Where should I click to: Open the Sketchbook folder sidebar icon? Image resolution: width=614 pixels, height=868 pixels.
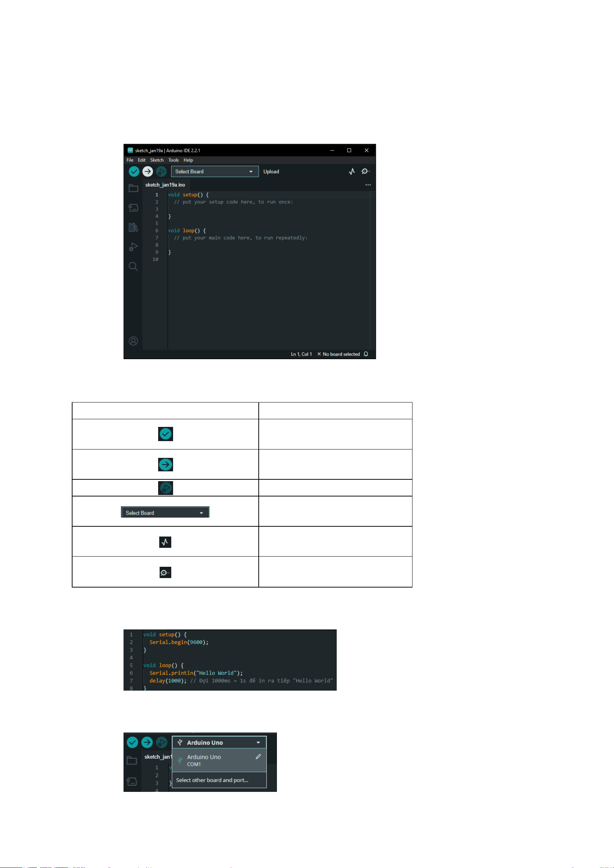coord(133,188)
